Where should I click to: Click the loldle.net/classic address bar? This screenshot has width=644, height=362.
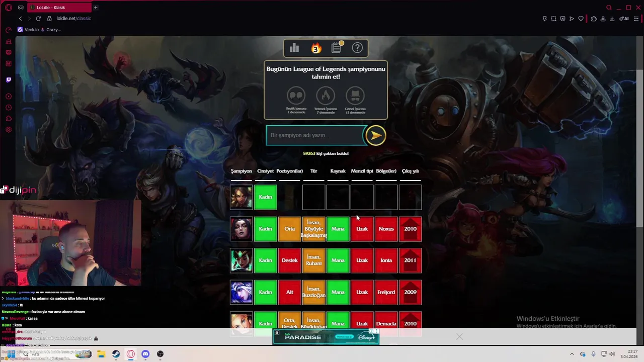tap(73, 19)
